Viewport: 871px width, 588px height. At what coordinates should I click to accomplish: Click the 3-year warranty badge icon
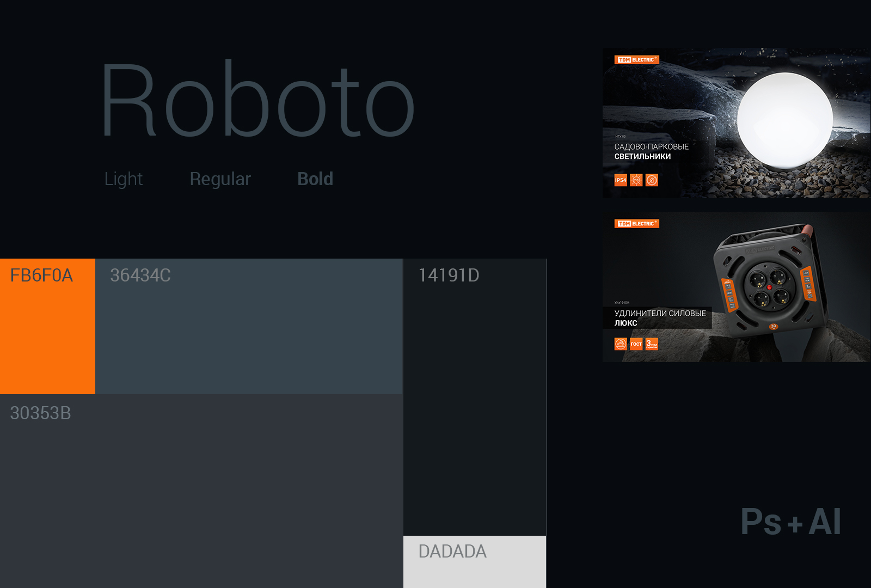(652, 344)
